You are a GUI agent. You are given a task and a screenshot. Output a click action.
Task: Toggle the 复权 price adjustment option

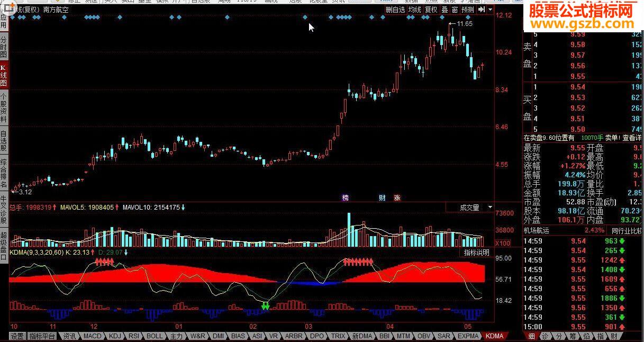(x=431, y=10)
